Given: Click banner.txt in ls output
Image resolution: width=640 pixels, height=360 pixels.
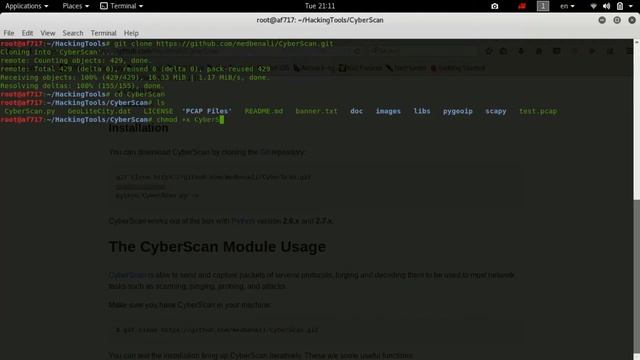Looking at the screenshot, I should click(316, 111).
